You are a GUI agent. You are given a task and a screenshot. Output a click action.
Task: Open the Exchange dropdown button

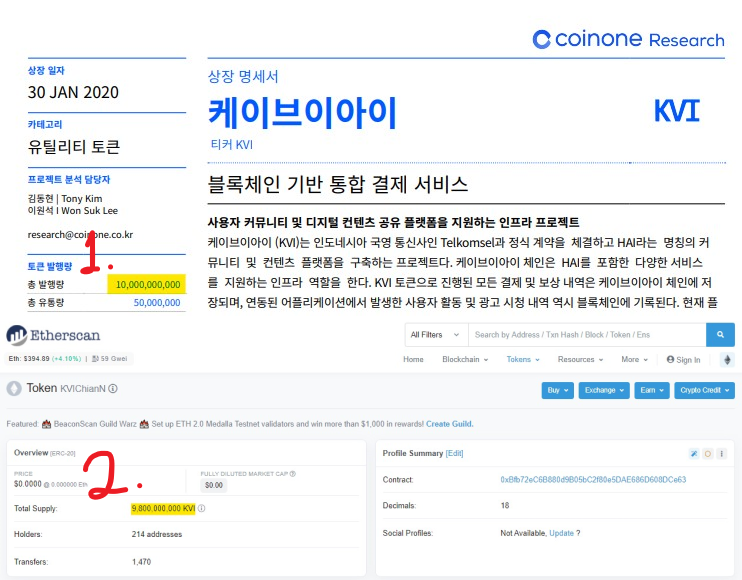[x=604, y=390]
